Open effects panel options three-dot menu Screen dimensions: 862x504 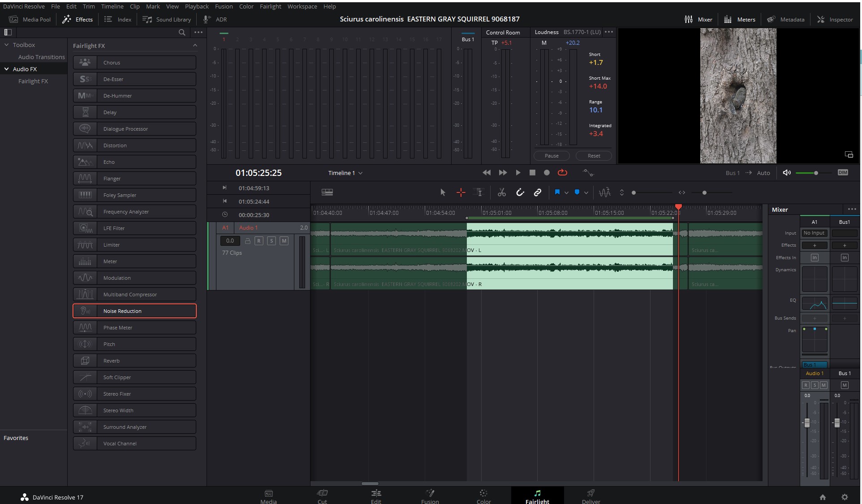coord(198,32)
